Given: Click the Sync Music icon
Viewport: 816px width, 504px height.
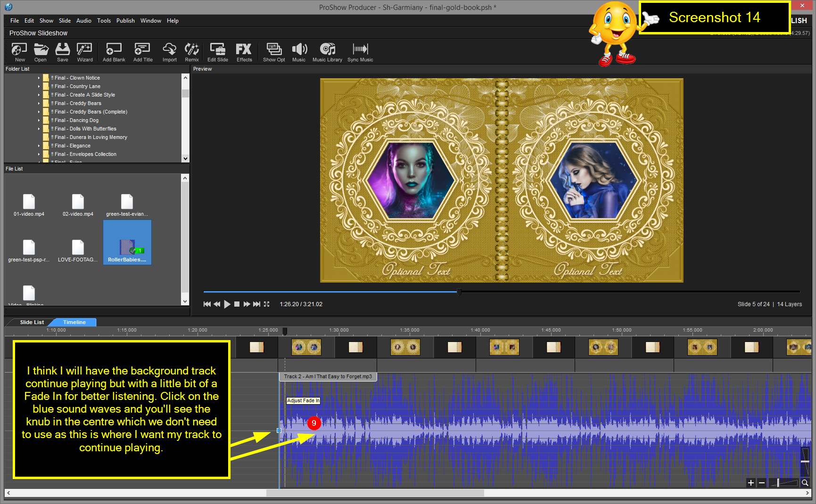Looking at the screenshot, I should pyautogui.click(x=360, y=52).
